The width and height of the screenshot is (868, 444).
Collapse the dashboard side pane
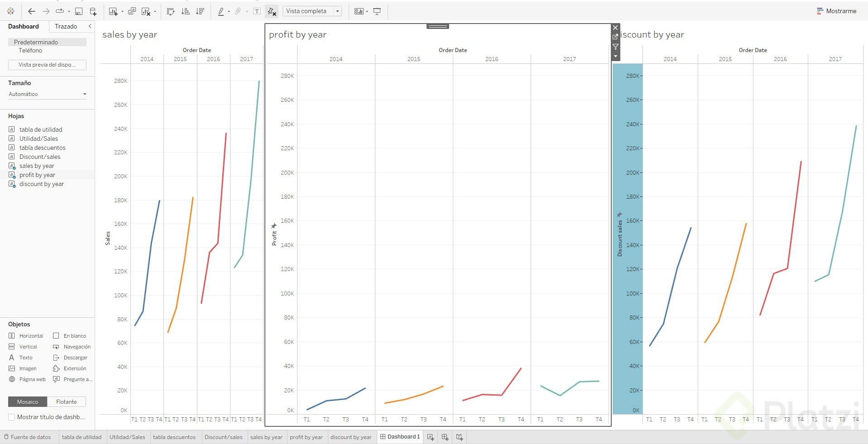tap(90, 26)
